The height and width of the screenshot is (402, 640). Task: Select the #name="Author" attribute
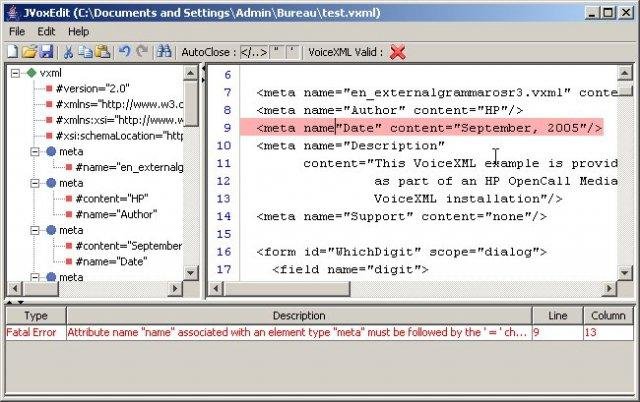tap(116, 214)
